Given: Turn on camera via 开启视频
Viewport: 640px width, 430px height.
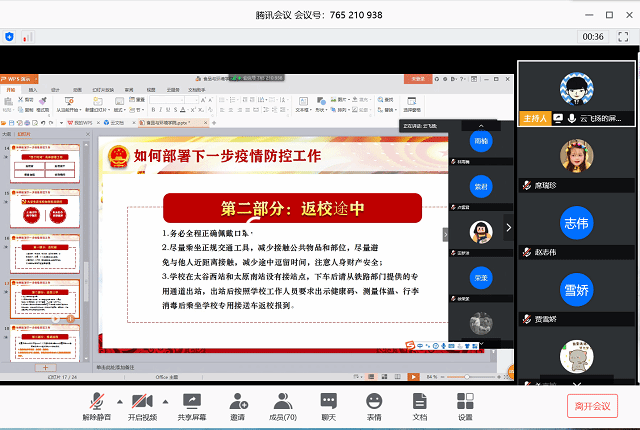Looking at the screenshot, I should (142, 406).
